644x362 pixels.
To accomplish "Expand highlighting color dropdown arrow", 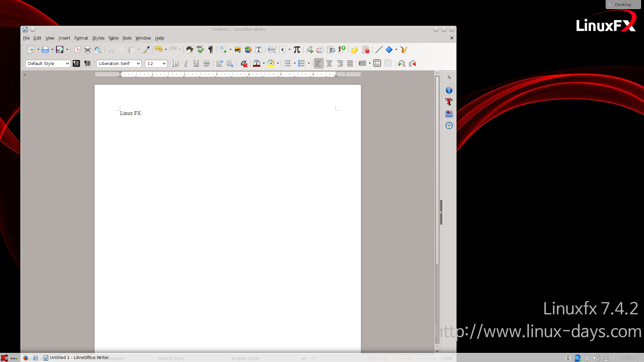I will click(278, 63).
